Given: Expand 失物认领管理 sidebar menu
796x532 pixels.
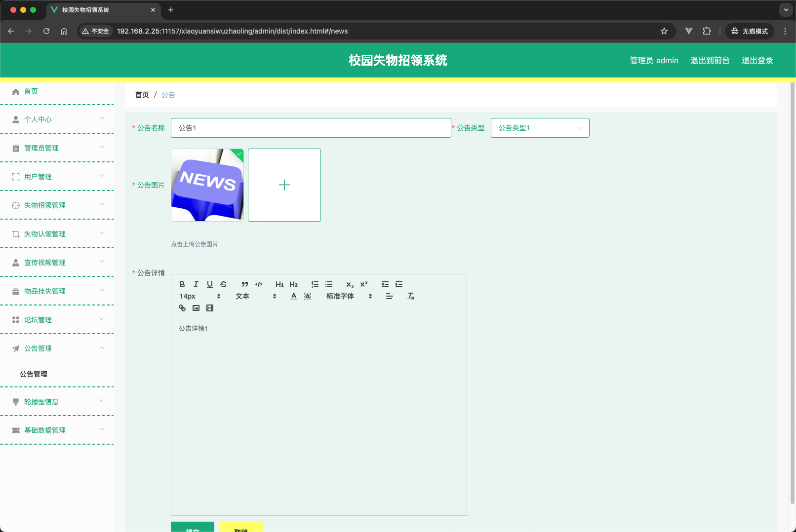Looking at the screenshot, I should [57, 234].
